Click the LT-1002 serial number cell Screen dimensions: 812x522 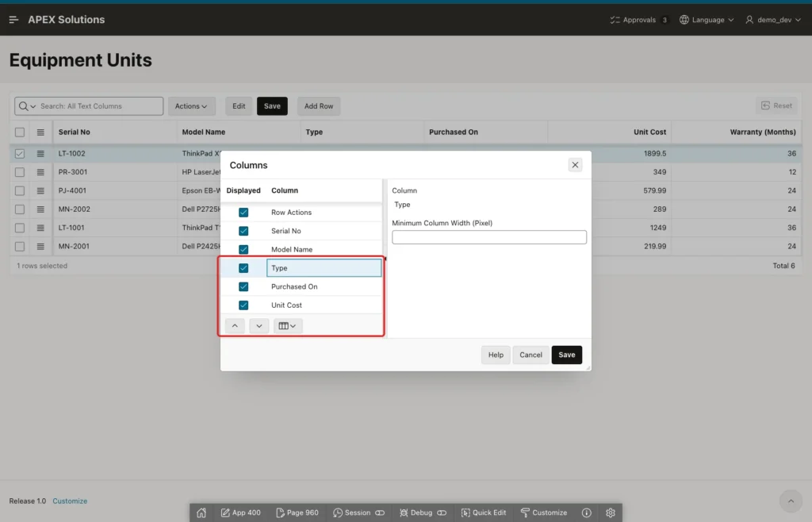(114, 153)
